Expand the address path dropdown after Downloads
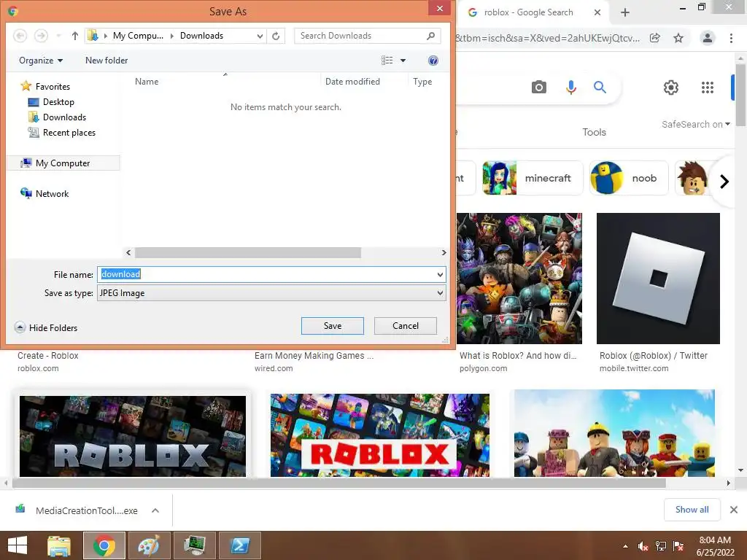747x560 pixels. pyautogui.click(x=260, y=36)
